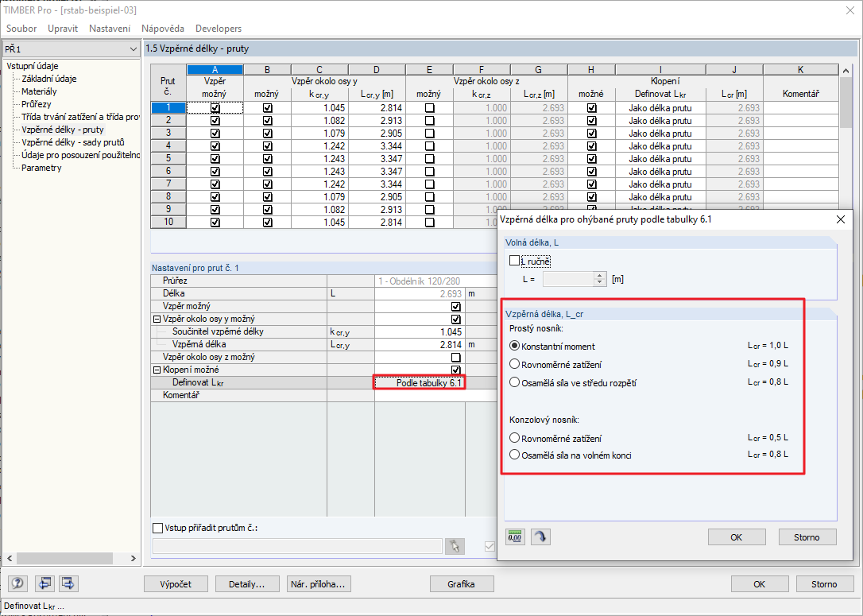
Task: Select 'Třída trvání zatížení' tree item
Action: [80, 117]
